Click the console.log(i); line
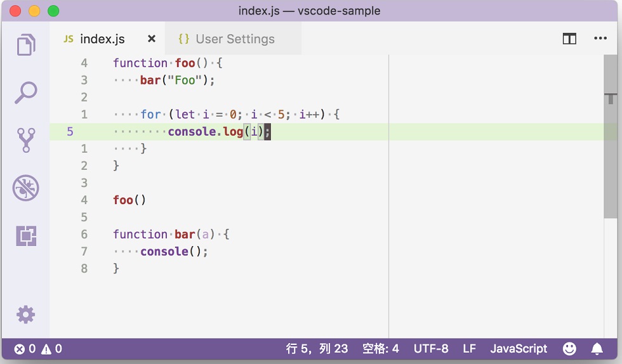 [192, 132]
